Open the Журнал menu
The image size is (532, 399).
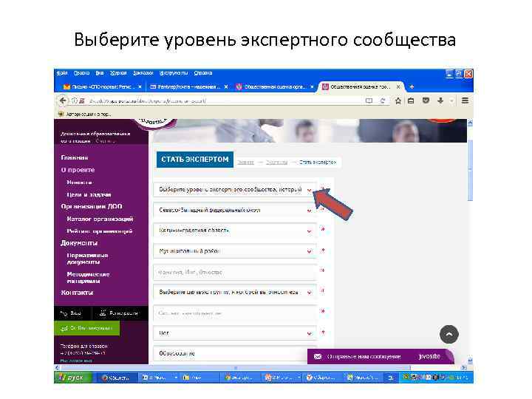pyautogui.click(x=118, y=73)
